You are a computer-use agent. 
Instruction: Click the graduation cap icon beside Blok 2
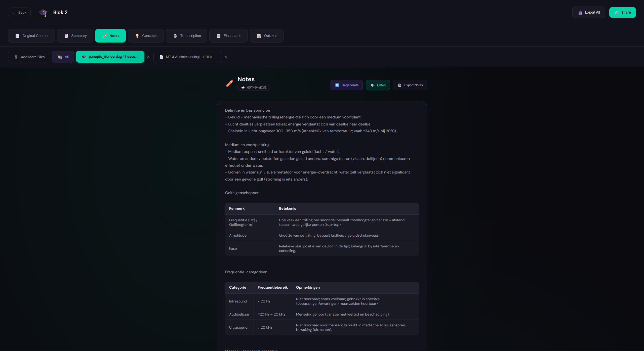tap(43, 13)
